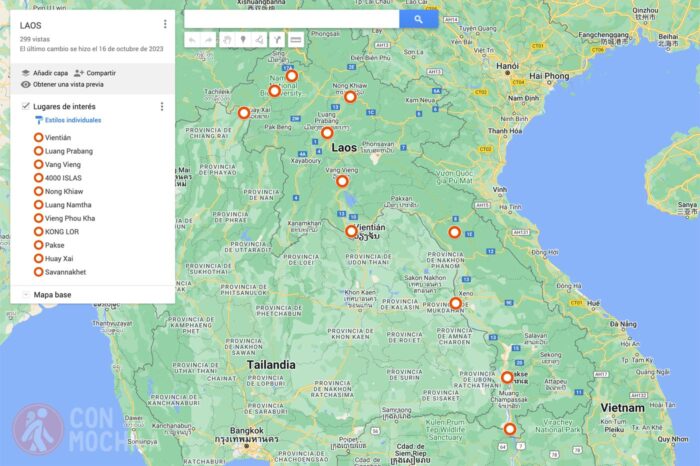
Task: Click the Bangkok city label on map
Action: [247, 431]
